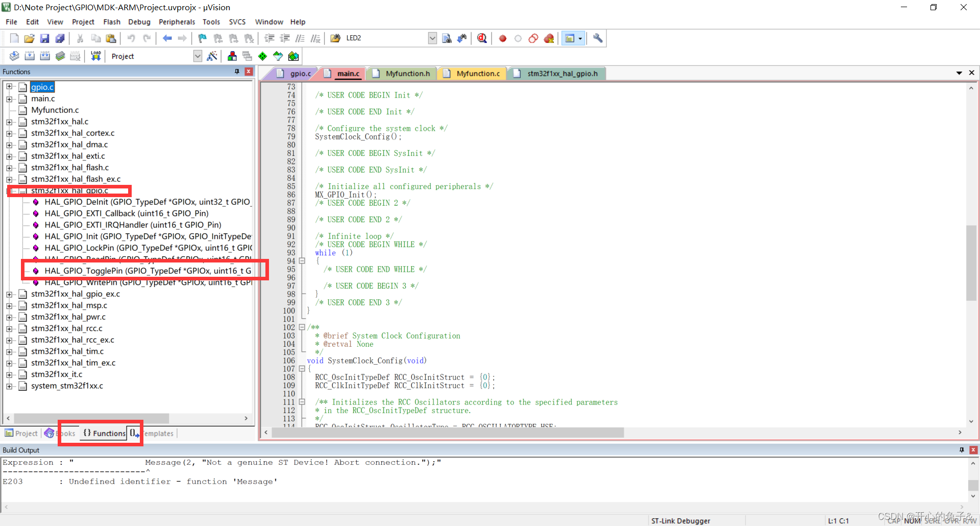Open the Flash menu
The width and height of the screenshot is (980, 526).
(112, 22)
